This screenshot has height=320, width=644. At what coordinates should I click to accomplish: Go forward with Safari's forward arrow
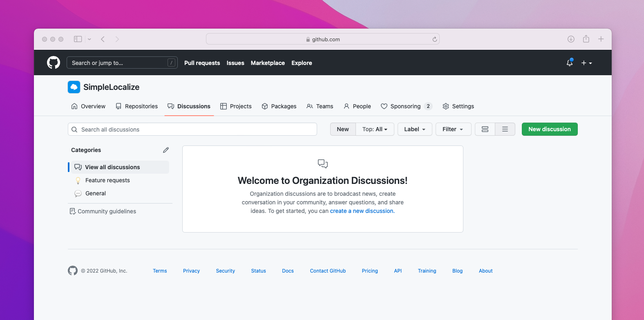pos(117,39)
